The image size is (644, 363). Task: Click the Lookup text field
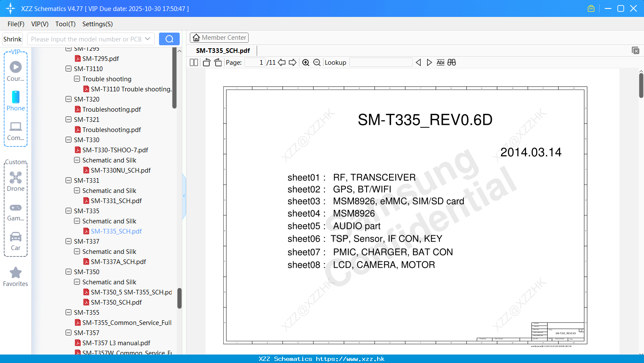(381, 63)
